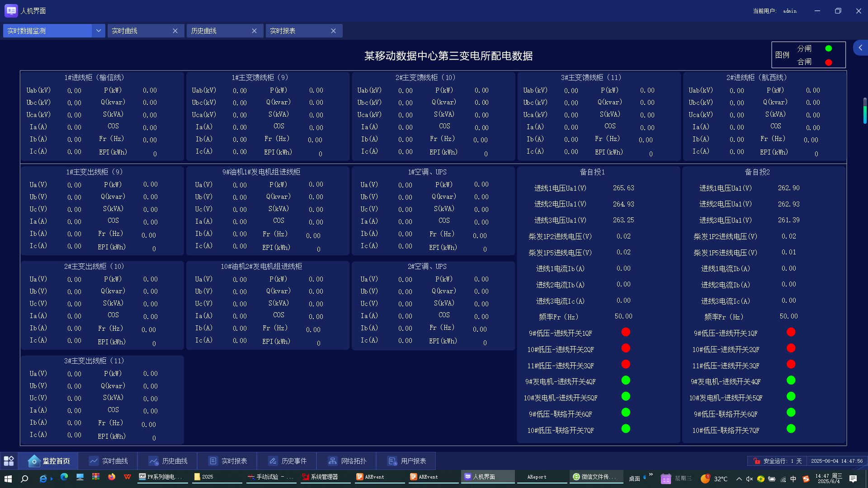
Task: Open 历史曲线 in bottom navigation bar
Action: [168, 461]
